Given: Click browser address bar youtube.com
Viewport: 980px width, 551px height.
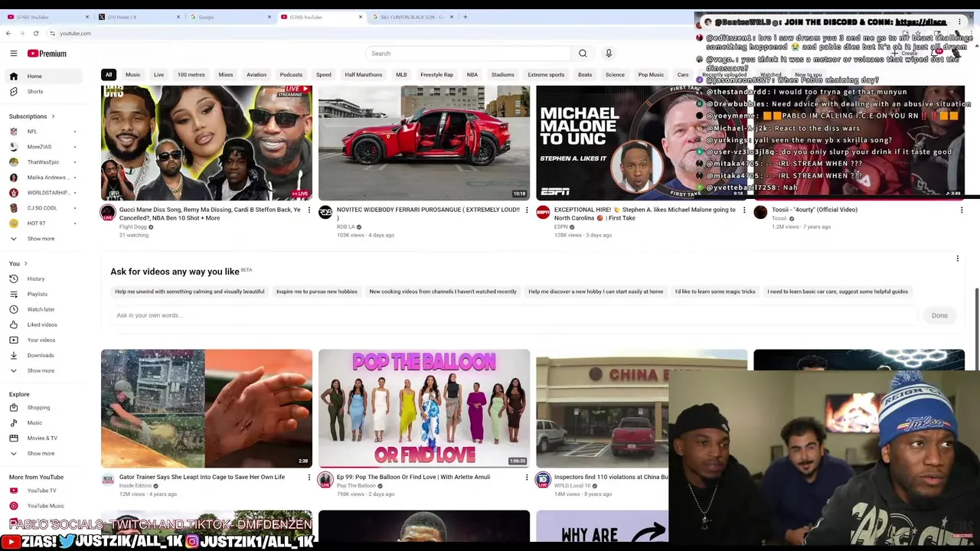Looking at the screenshot, I should pos(75,33).
